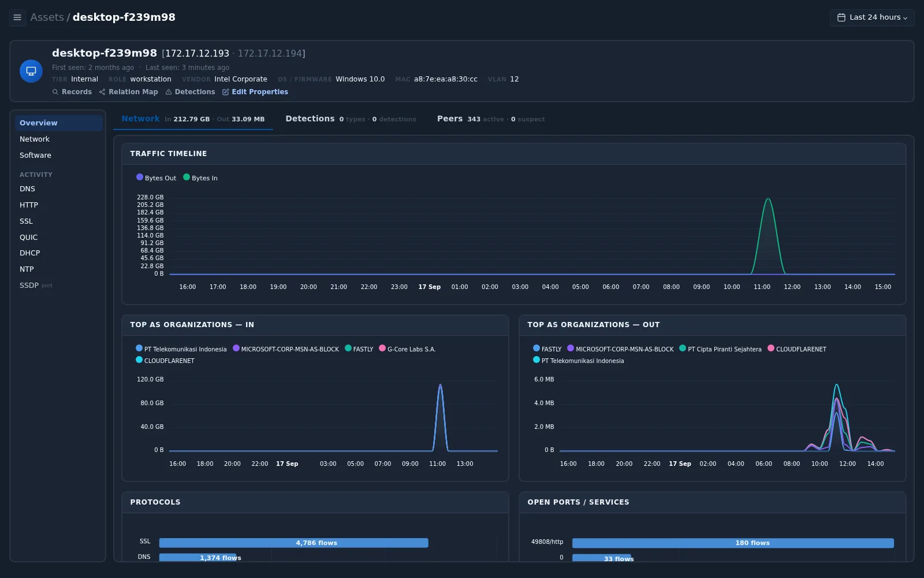Viewport: 924px width, 578px height.
Task: Click the MAC address a8:7e:ea:a8:30:cc
Action: click(x=446, y=79)
